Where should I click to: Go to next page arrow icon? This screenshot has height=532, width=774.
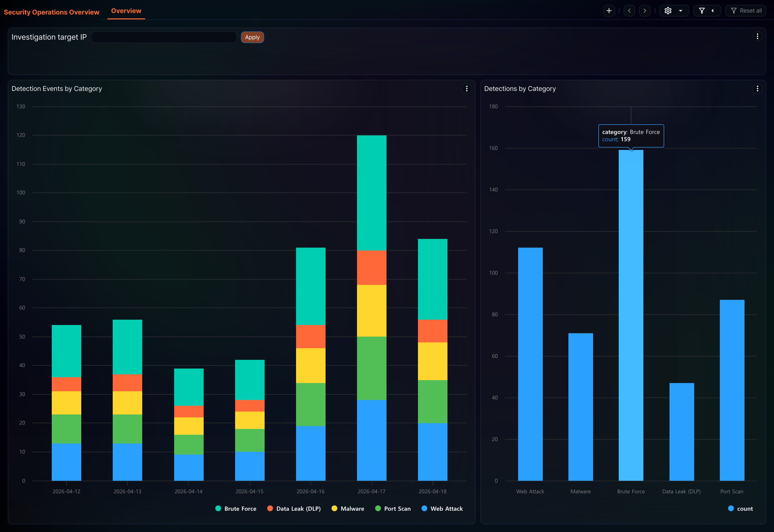click(x=645, y=11)
